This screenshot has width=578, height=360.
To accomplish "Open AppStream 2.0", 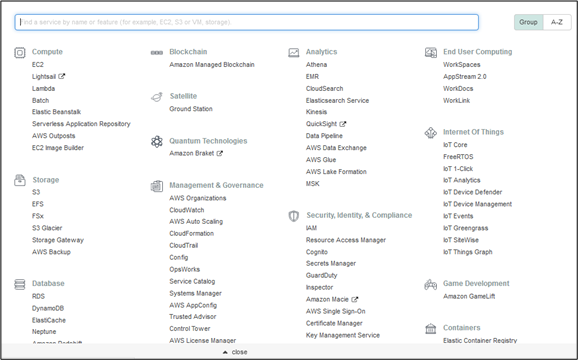I will (465, 77).
